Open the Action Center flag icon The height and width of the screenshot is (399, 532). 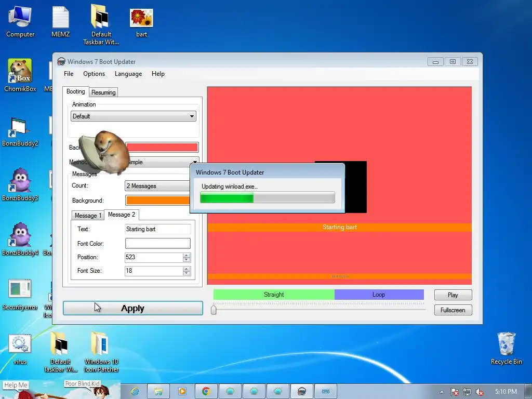(x=454, y=392)
